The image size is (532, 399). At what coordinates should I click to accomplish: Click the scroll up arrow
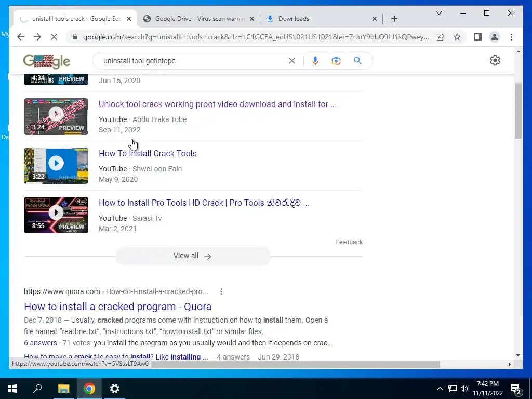(x=518, y=51)
